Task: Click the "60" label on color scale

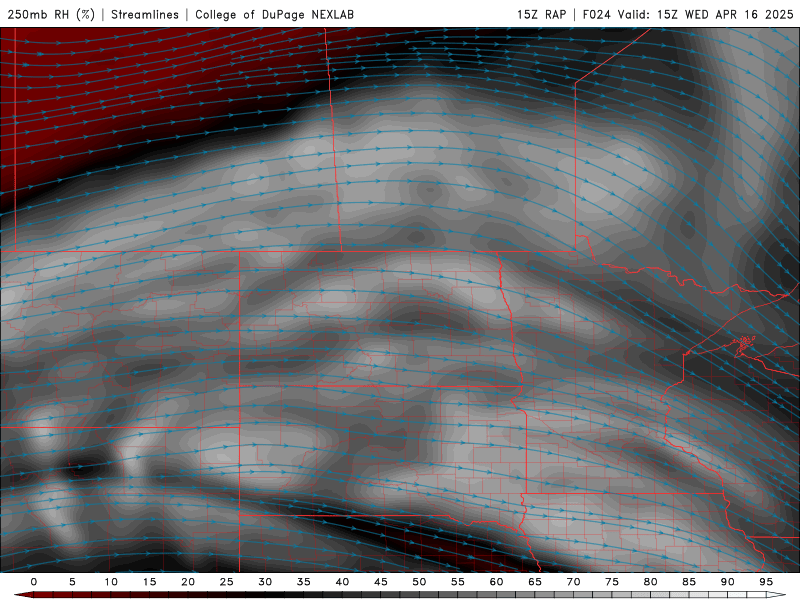Action: point(496,582)
